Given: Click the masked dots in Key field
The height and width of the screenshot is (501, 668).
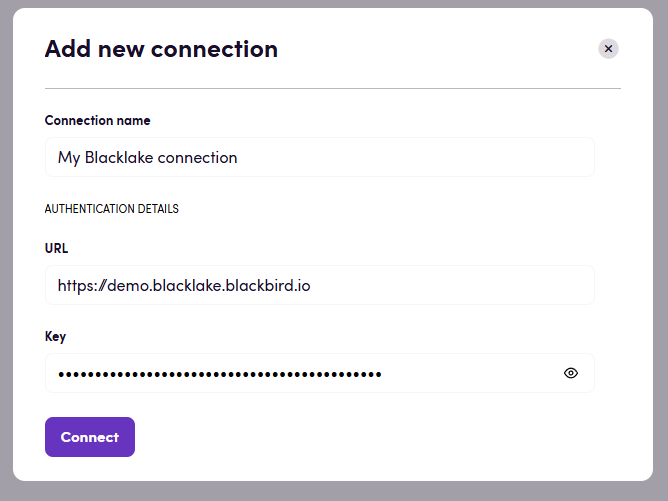Looking at the screenshot, I should click(220, 374).
